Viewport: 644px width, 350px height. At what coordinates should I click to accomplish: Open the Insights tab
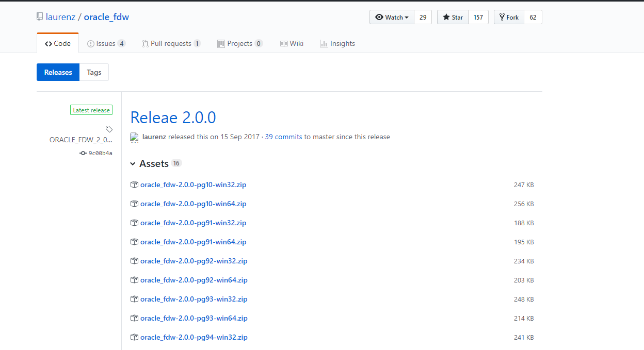click(337, 43)
